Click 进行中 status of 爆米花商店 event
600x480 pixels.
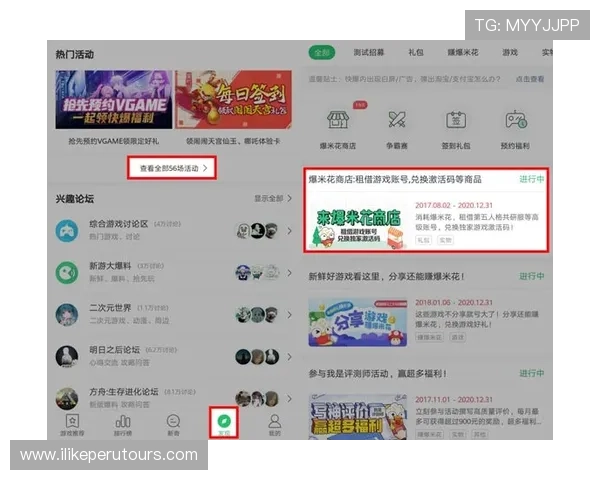pyautogui.click(x=532, y=179)
